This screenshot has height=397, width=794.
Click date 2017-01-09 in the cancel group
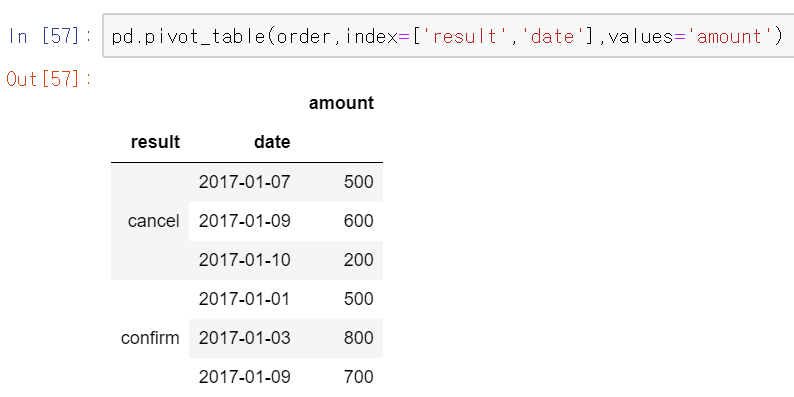(x=245, y=221)
